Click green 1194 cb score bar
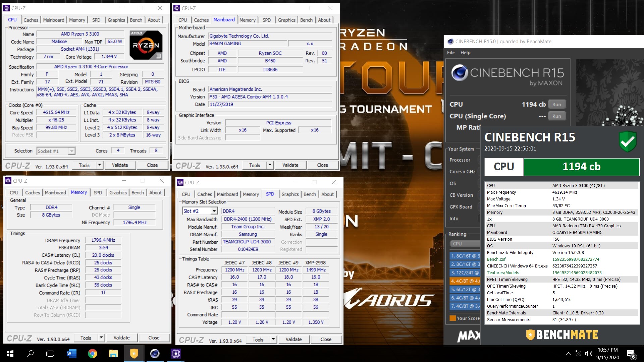The image size is (644, 362). click(x=581, y=167)
